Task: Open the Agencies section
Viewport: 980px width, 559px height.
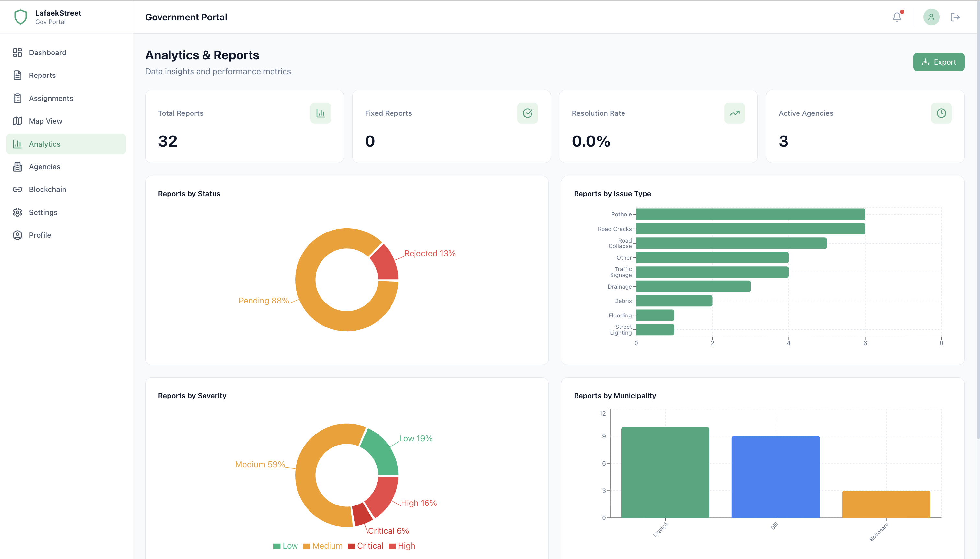Action: pos(44,167)
